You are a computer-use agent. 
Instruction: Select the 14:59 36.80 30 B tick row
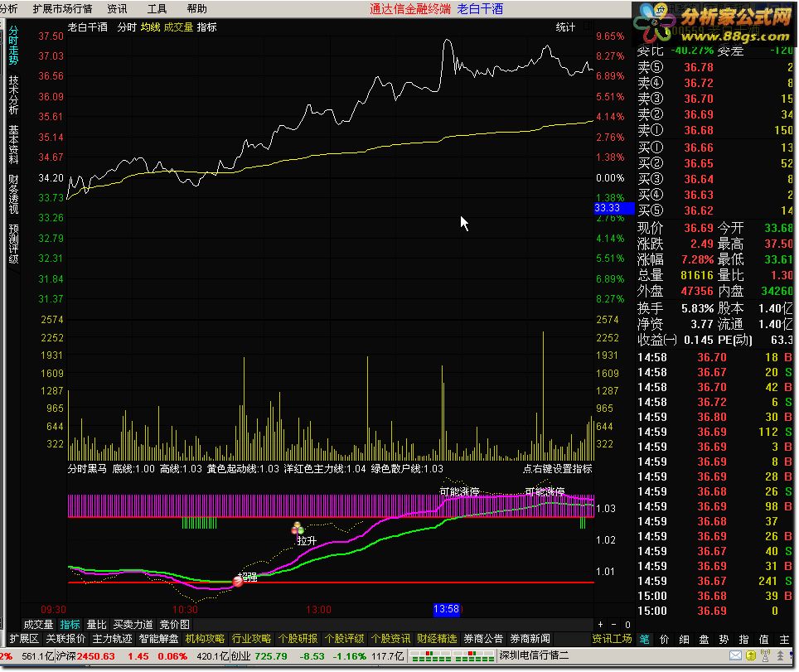pos(715,417)
